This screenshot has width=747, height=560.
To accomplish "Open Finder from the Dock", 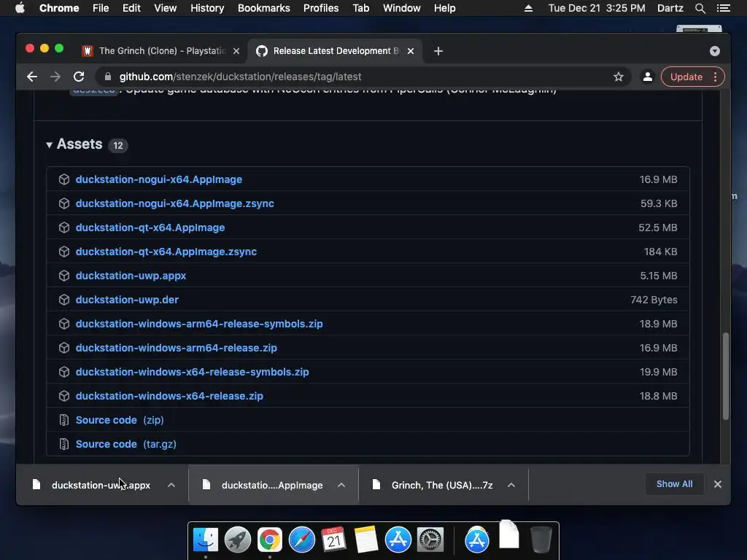I will pyautogui.click(x=205, y=540).
